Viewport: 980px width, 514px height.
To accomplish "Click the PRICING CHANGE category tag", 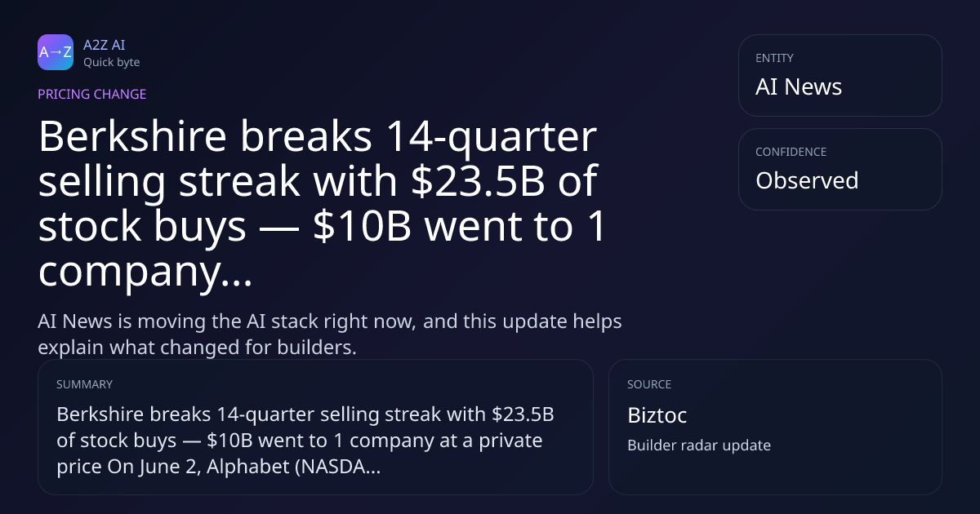I will coord(92,94).
